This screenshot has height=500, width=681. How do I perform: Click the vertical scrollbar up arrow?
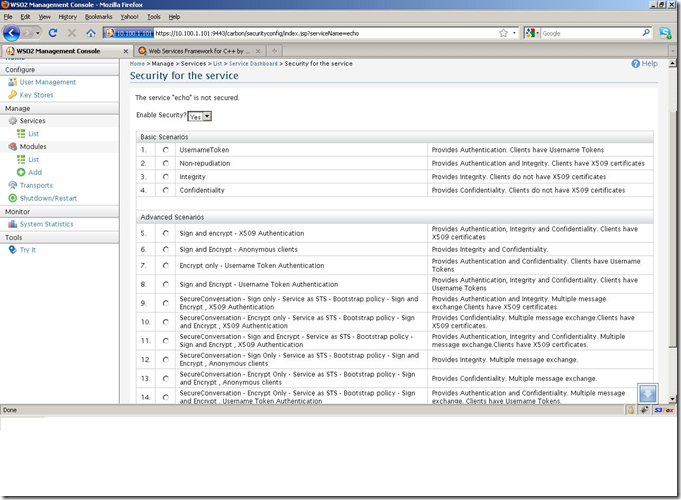click(x=672, y=63)
